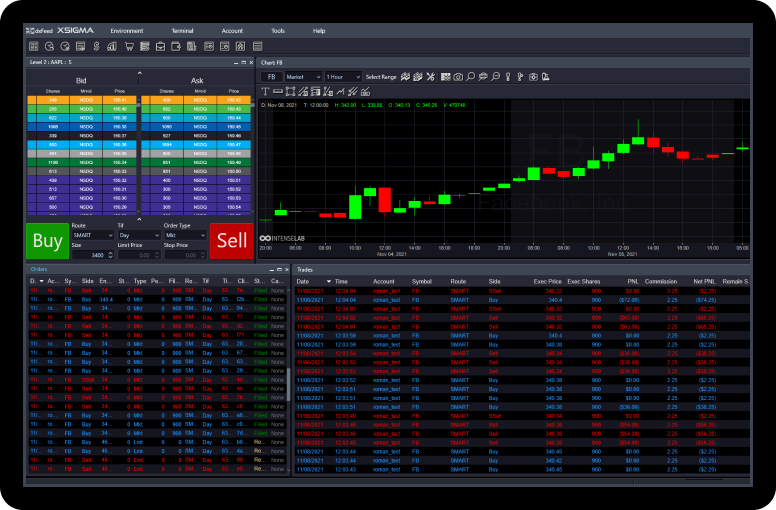Open the Tools menu
The width and height of the screenshot is (776, 510).
pyautogui.click(x=278, y=31)
